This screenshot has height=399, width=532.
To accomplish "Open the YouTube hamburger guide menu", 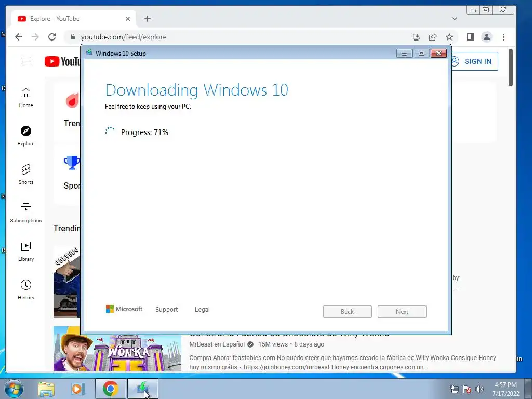I will coord(26,61).
